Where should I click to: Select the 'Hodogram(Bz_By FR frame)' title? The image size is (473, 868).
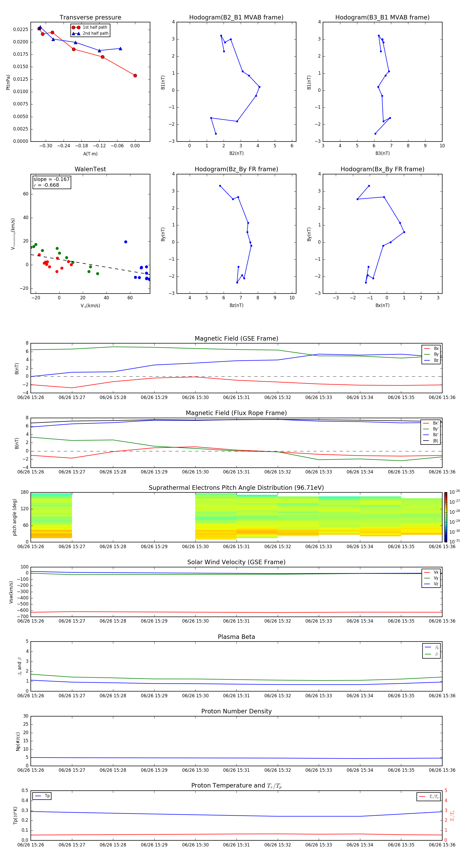click(236, 169)
